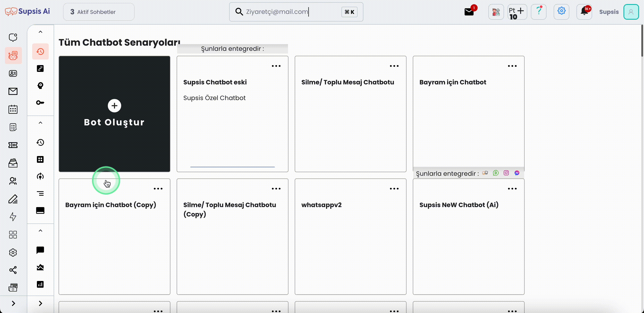Open options menu for Supsis Chatbot eski
The height and width of the screenshot is (313, 644).
276,66
